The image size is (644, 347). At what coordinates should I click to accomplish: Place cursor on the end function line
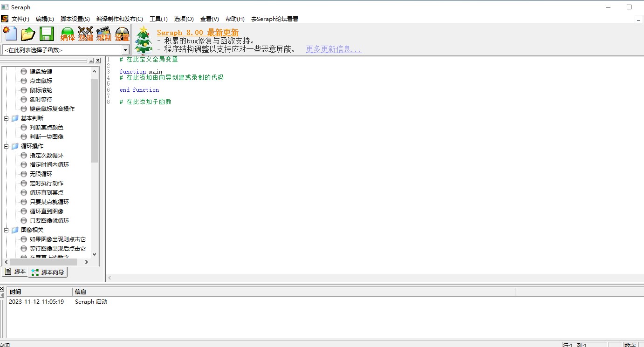(x=139, y=90)
